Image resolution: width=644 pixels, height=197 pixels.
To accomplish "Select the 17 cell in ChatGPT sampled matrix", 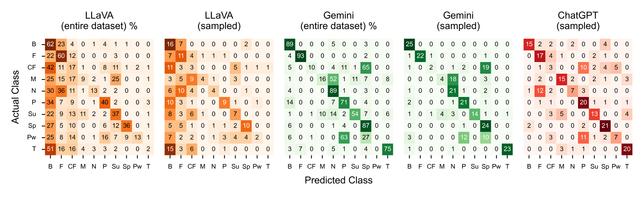I will pos(540,56).
